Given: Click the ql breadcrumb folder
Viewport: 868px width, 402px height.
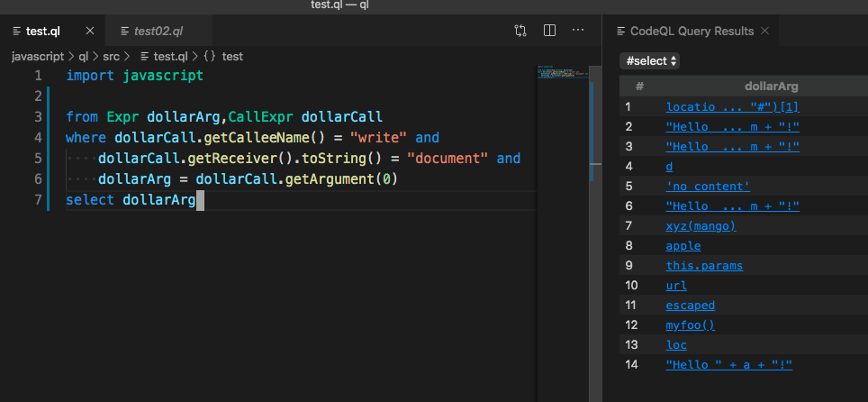Looking at the screenshot, I should 83,56.
